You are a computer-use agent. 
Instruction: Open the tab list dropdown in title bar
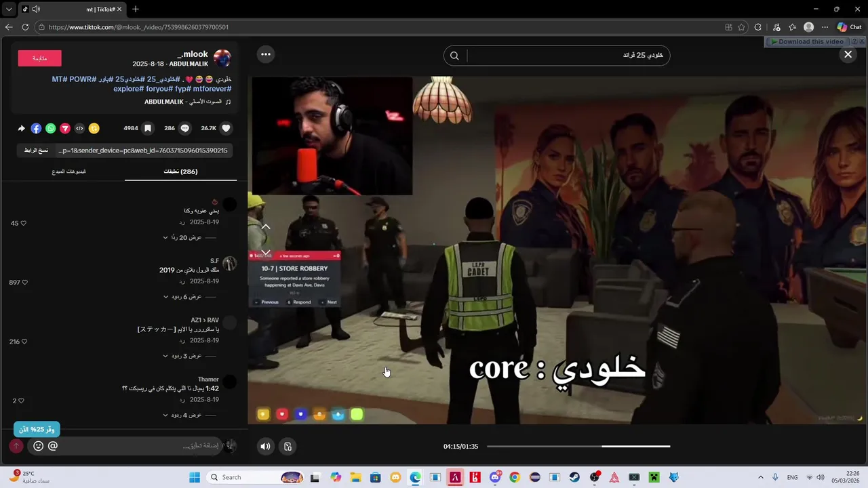point(9,9)
